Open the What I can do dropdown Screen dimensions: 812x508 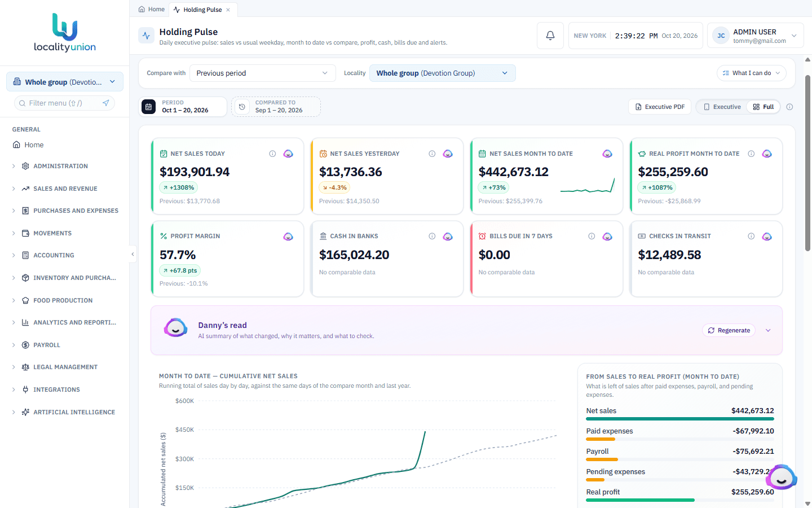click(752, 73)
